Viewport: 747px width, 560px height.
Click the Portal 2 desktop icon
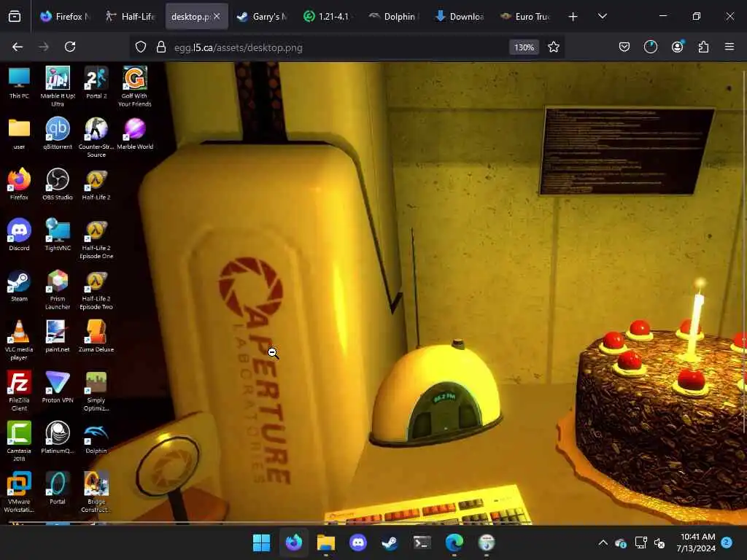click(x=96, y=83)
